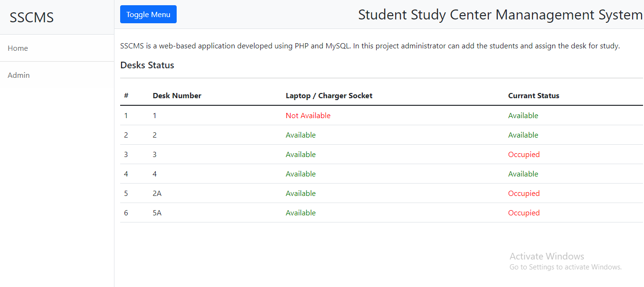Click the # column header
The height and width of the screenshot is (287, 644).
tap(126, 96)
